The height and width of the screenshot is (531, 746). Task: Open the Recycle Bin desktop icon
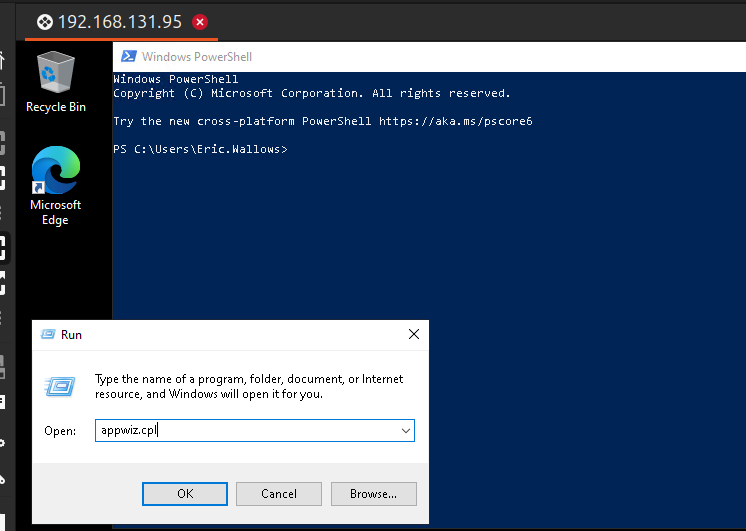[56, 82]
